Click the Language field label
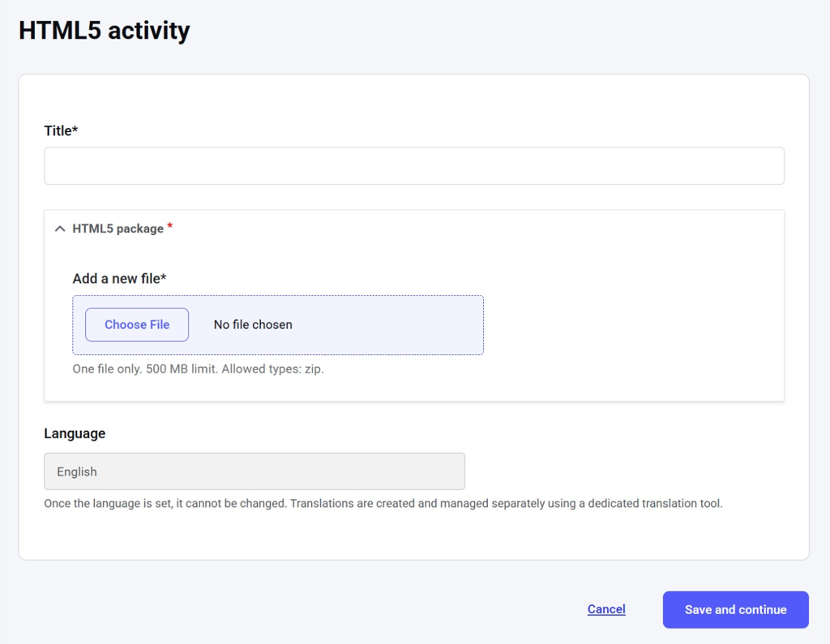This screenshot has height=644, width=830. coord(75,433)
